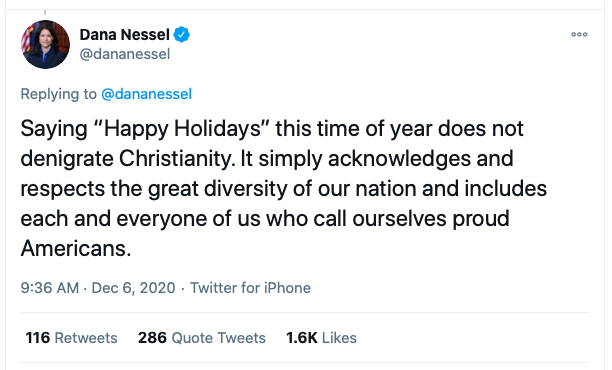Screen dimensions: 612x370
Task: Click the American flag in profile picture
Action: [27, 40]
